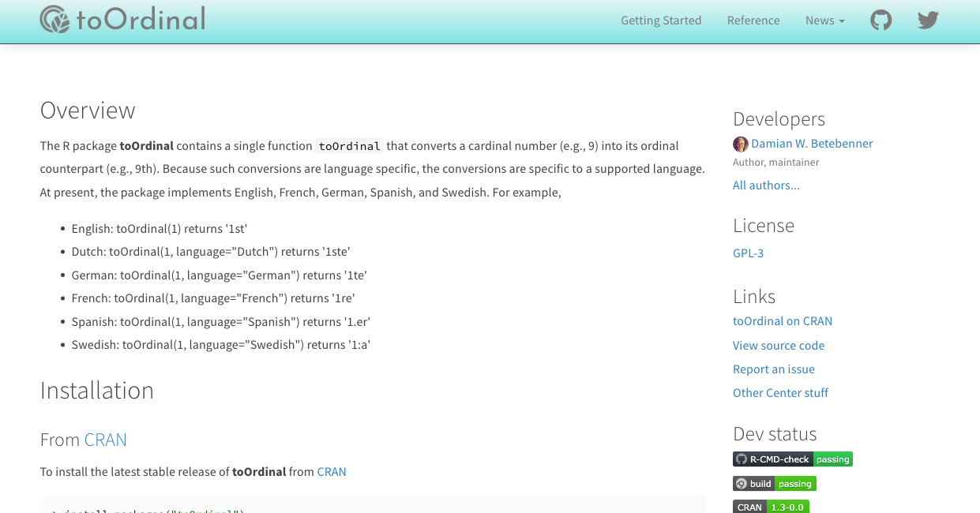Click CRAN link in 'From CRAN' heading
The width and height of the screenshot is (980, 513).
pos(106,440)
